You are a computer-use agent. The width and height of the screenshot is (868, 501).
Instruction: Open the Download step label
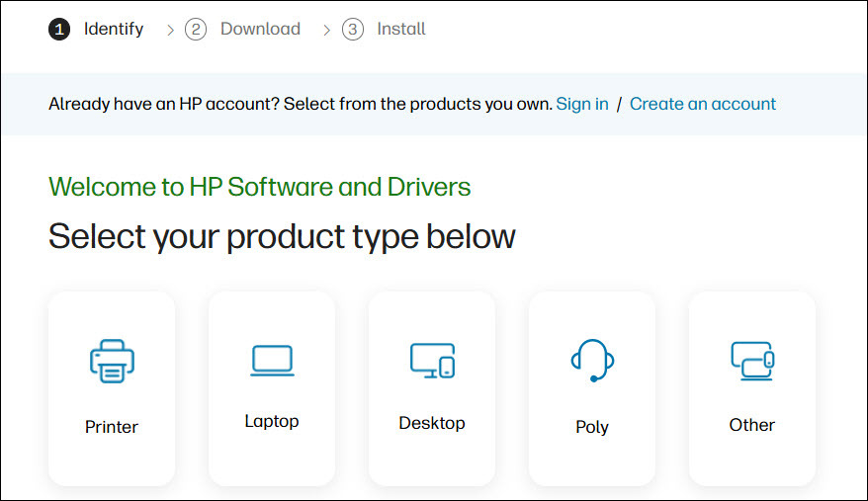(260, 30)
